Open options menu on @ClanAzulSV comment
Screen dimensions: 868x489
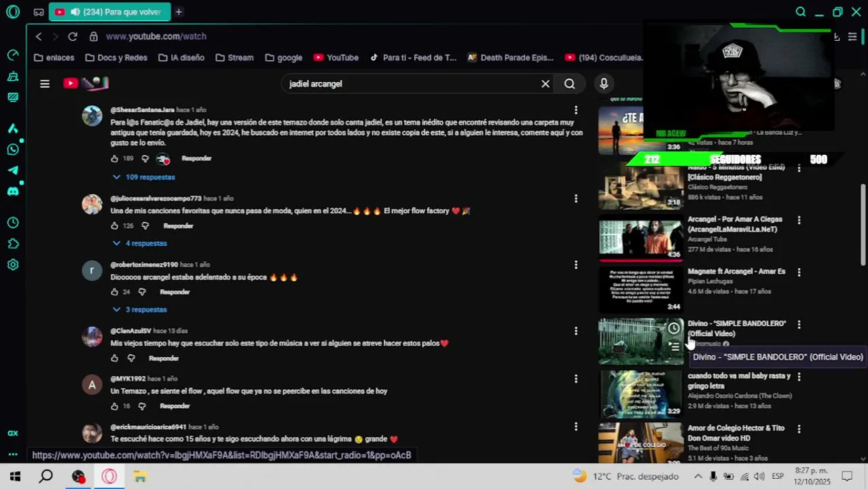tap(576, 331)
